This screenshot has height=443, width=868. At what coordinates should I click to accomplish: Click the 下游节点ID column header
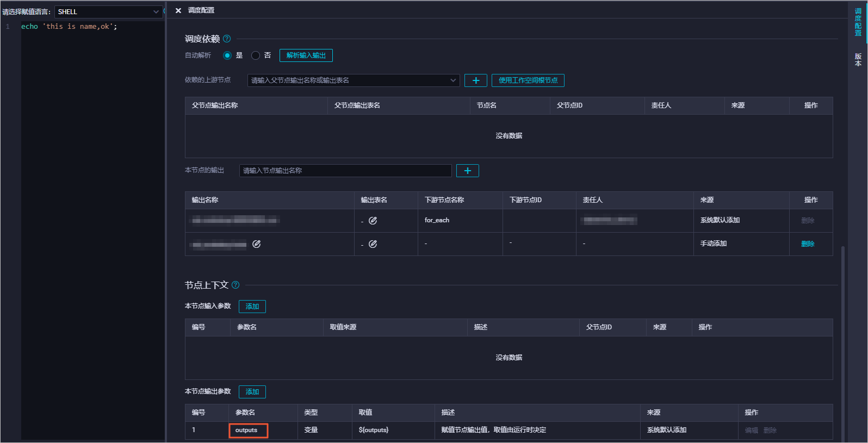pos(525,200)
